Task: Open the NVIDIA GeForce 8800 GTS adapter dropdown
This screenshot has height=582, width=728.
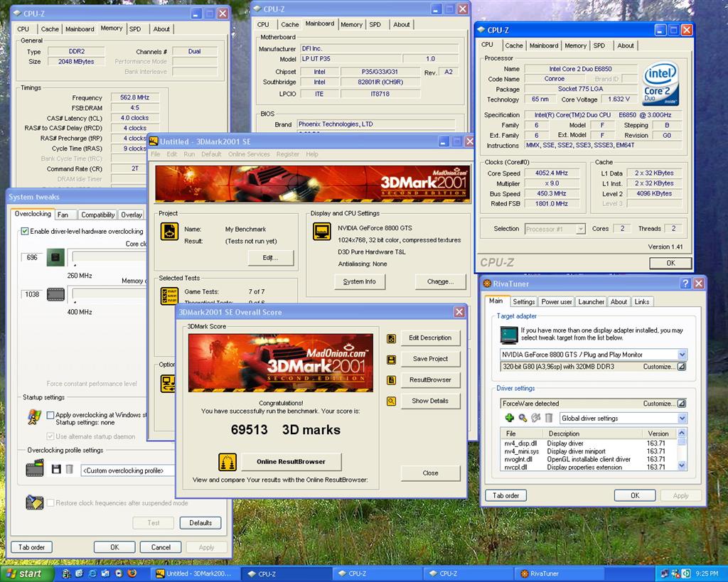Action: pos(682,355)
